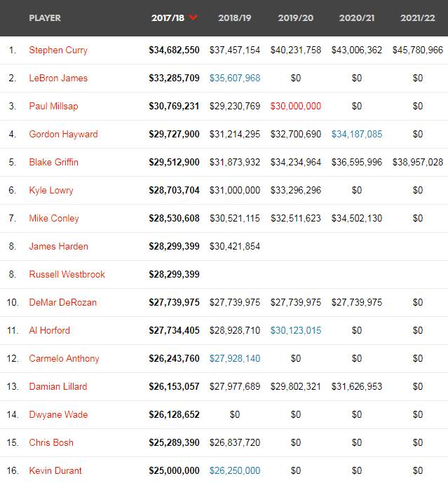Open Kyle Lowry's profile link
This screenshot has width=448, height=483.
[51, 190]
